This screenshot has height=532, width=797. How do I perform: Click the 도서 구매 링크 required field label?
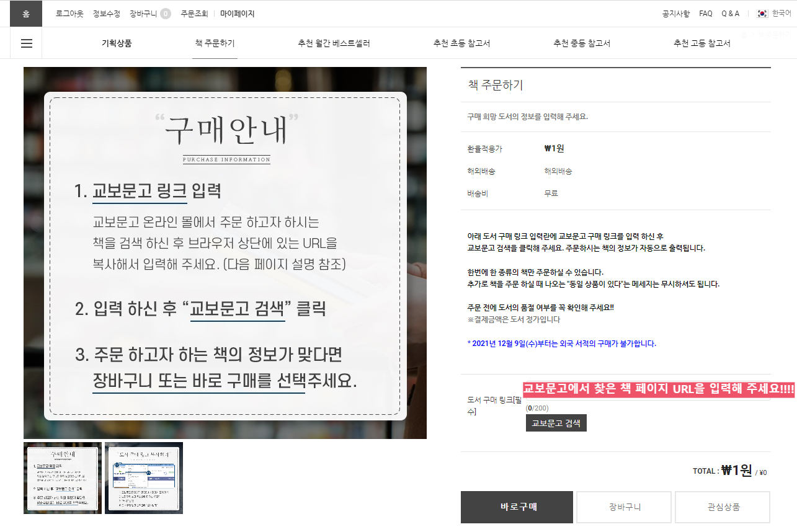(493, 405)
